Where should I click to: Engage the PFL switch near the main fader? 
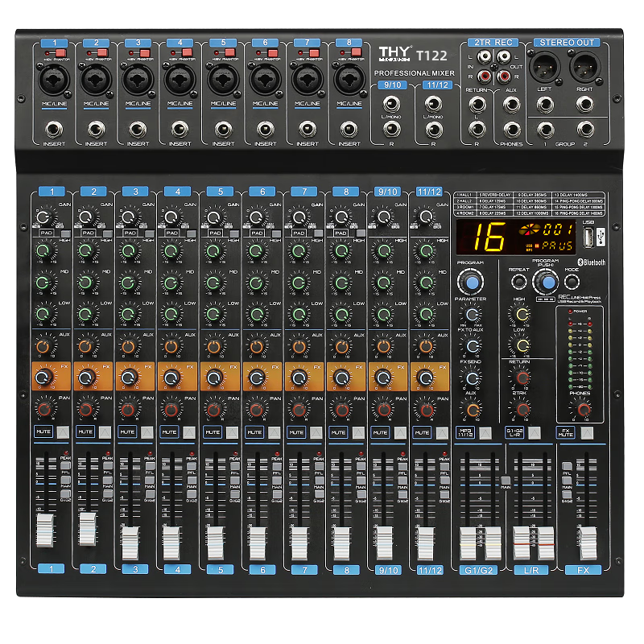[x=567, y=466]
